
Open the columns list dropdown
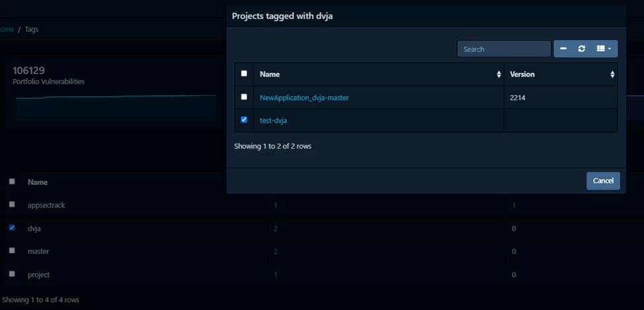[604, 49]
